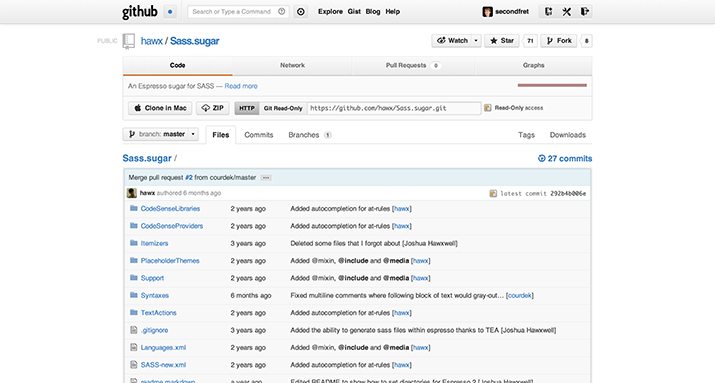This screenshot has width=715, height=383.
Task: Star the Sass.sugar repository
Action: (x=502, y=41)
